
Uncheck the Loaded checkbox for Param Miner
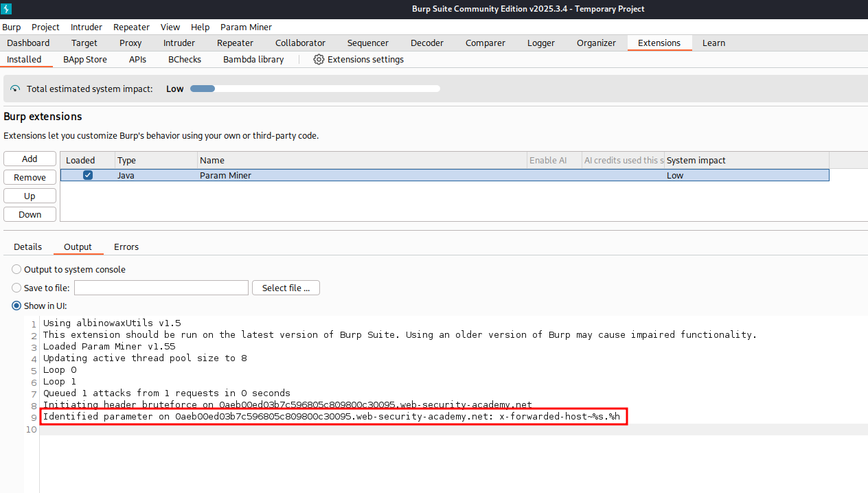click(88, 175)
